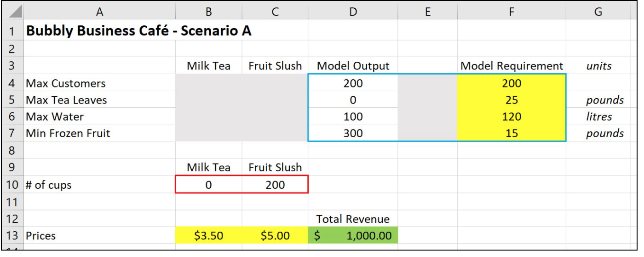The image size is (644, 257).
Task: Select column G header
Action: 598,12
